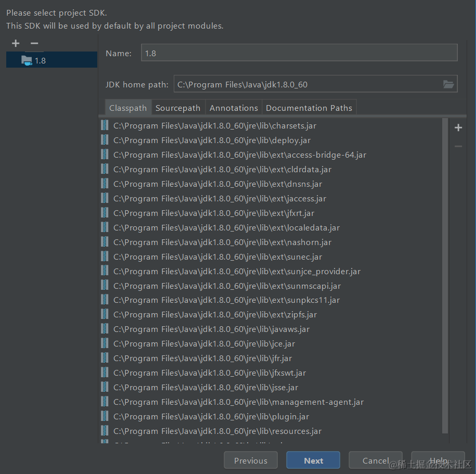
Task: Click the archive icon beside dnsns.jar
Action: coord(105,183)
